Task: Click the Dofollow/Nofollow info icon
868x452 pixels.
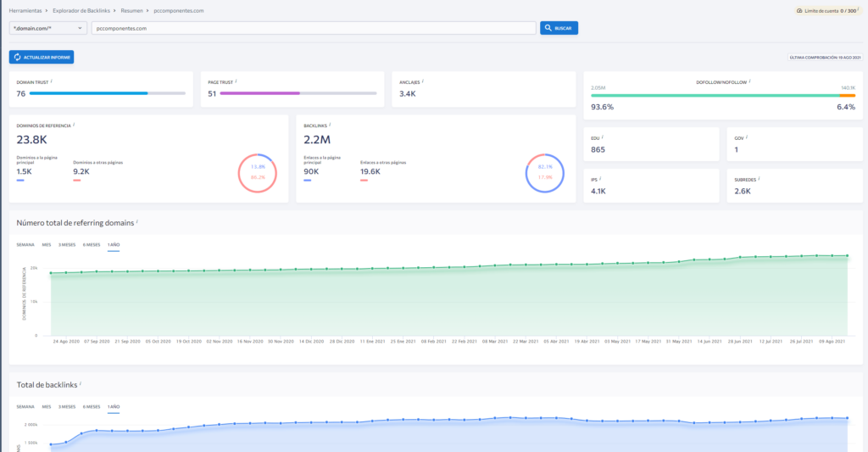Action: coord(750,81)
